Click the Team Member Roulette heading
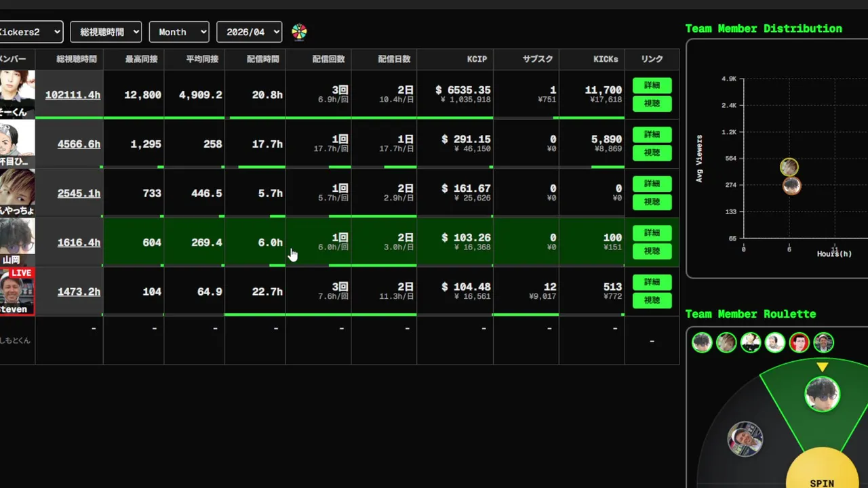Viewport: 868px width, 488px height. pyautogui.click(x=751, y=314)
